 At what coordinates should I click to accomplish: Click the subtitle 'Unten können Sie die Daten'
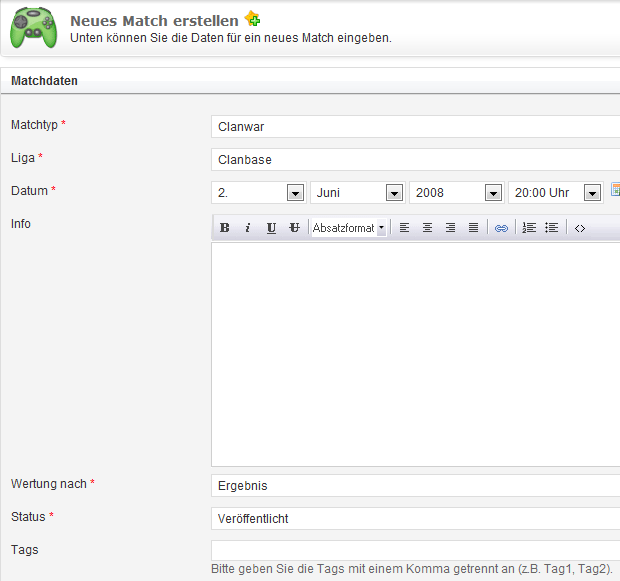[x=231, y=38]
